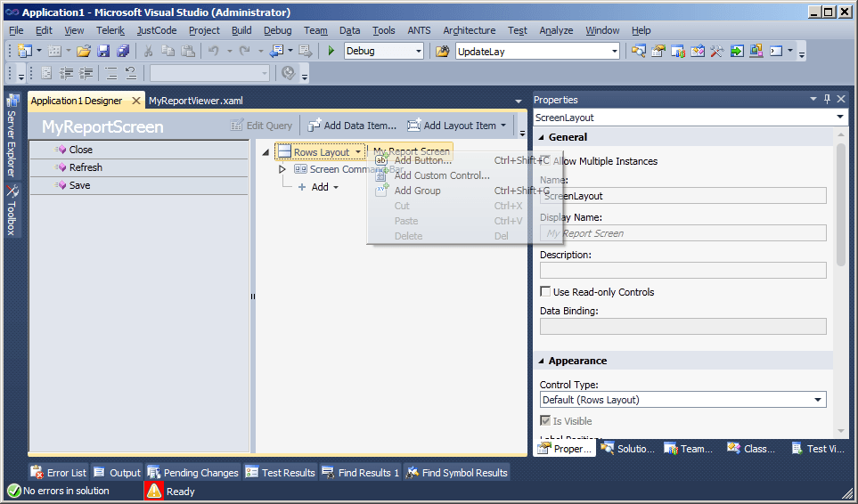Image resolution: width=858 pixels, height=504 pixels.
Task: Click the Uncomment Lines icon
Action: click(130, 73)
